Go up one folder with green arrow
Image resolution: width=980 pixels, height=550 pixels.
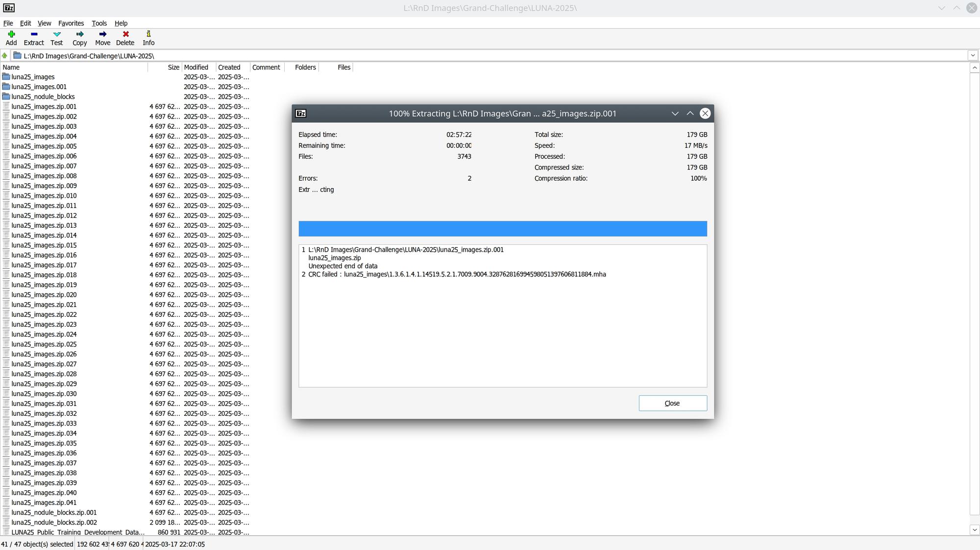(5, 56)
